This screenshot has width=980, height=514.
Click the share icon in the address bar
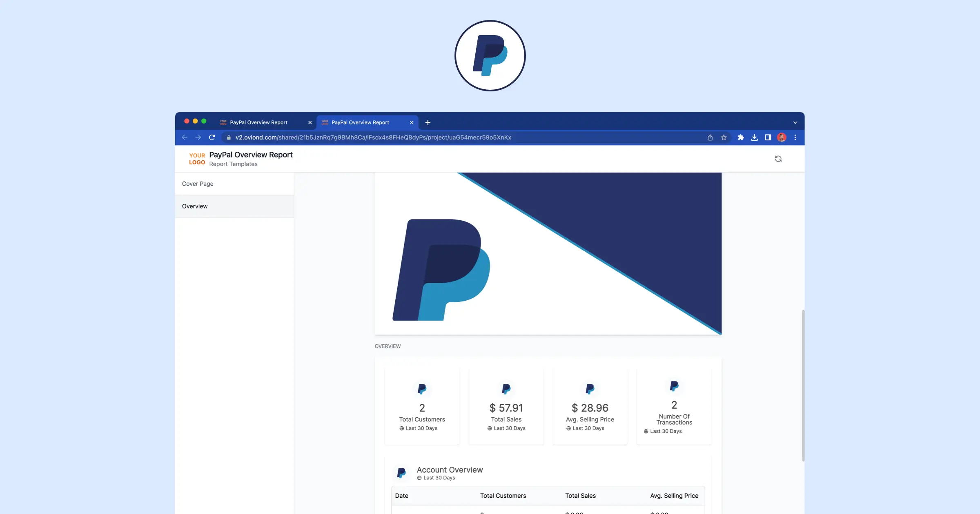pyautogui.click(x=710, y=137)
